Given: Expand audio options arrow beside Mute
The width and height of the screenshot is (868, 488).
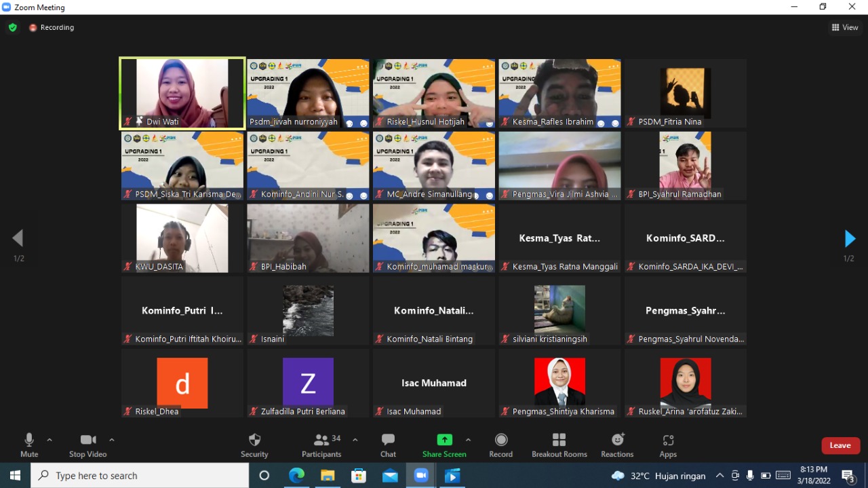Looking at the screenshot, I should (50, 440).
